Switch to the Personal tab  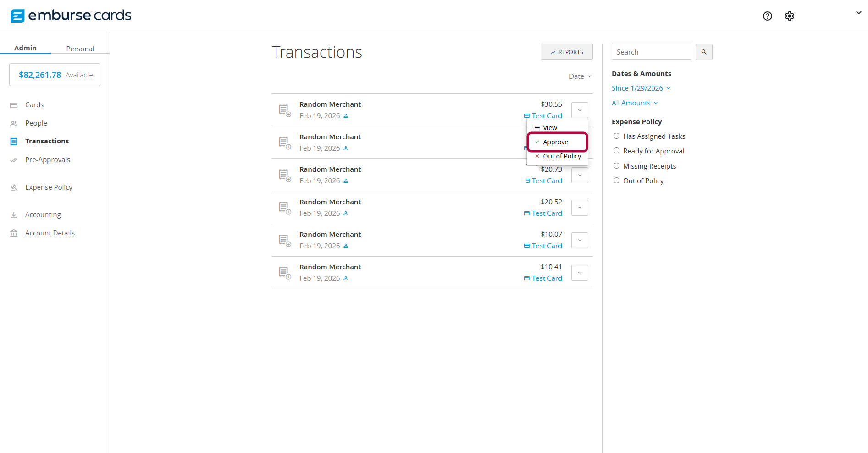80,49
